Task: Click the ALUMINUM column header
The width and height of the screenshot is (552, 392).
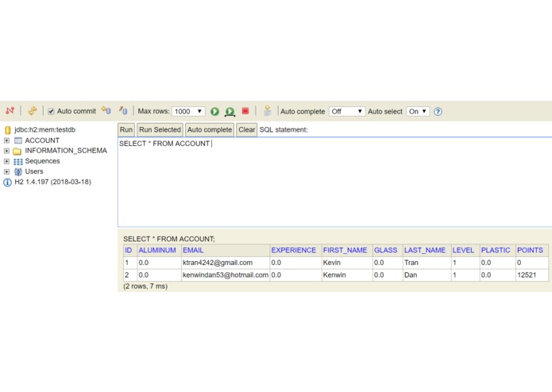Action: tap(157, 250)
